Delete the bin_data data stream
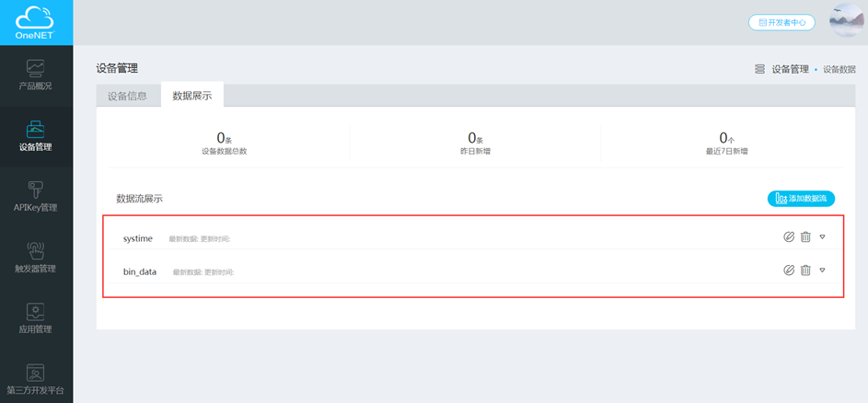Viewport: 868px width, 403px height. coord(805,271)
